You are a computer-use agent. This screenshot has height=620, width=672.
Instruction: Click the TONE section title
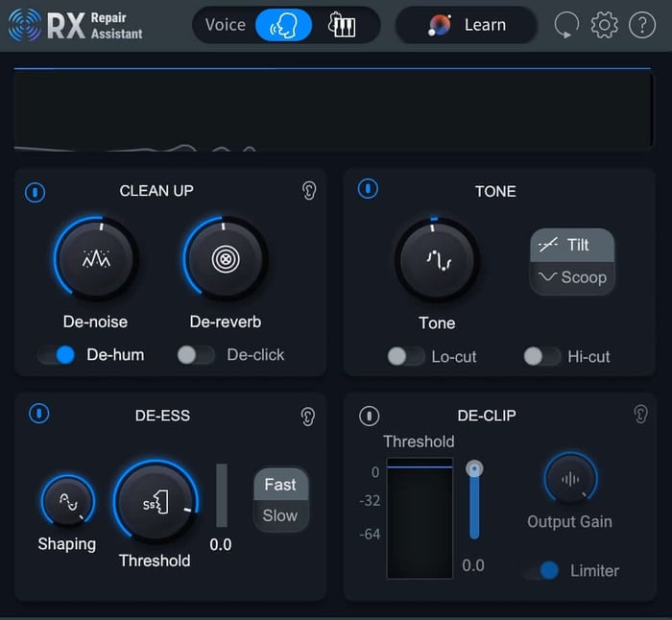coord(495,192)
